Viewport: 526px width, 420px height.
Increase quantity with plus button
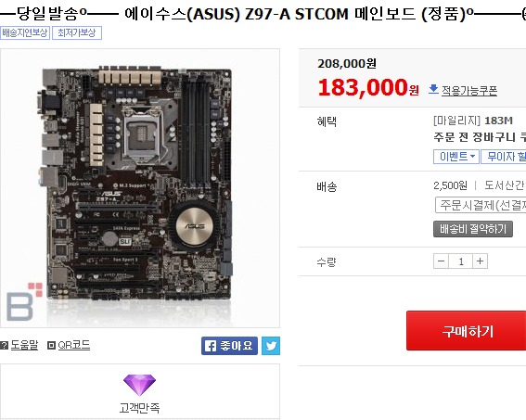pos(480,261)
